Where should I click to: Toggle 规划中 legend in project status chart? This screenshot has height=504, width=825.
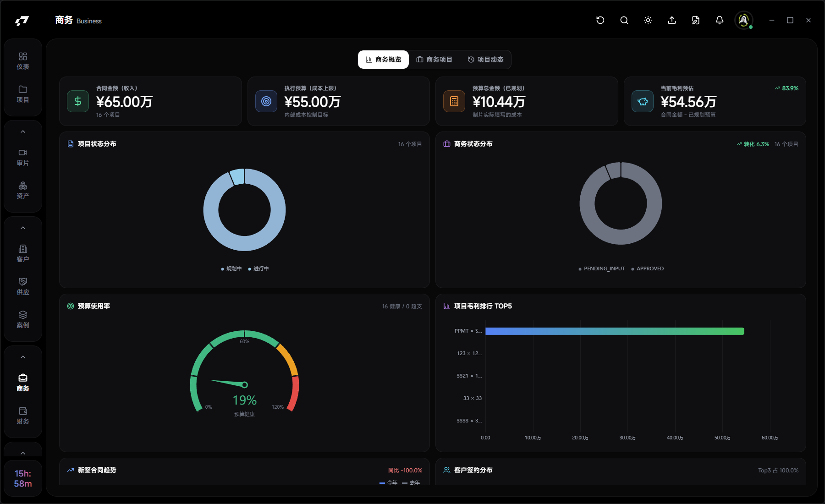click(231, 269)
